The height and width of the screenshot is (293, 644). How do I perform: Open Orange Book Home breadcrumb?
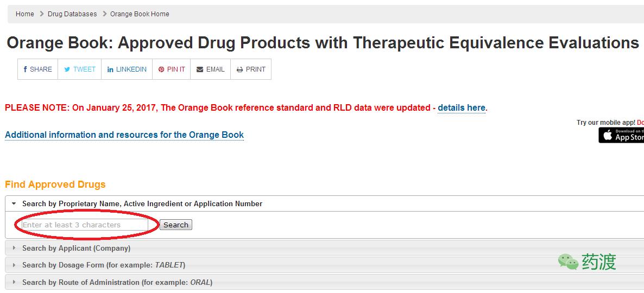140,14
